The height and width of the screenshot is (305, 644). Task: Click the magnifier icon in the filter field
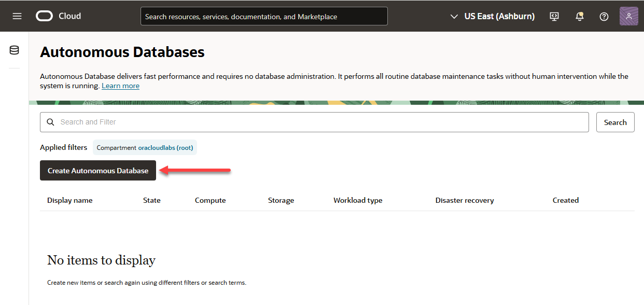tap(50, 122)
